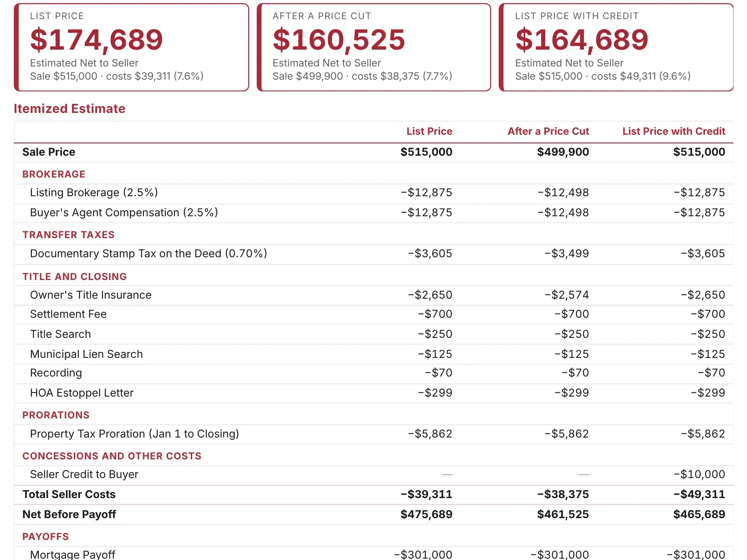
Task: Click the −$10,000 seller credit cell
Action: click(700, 474)
